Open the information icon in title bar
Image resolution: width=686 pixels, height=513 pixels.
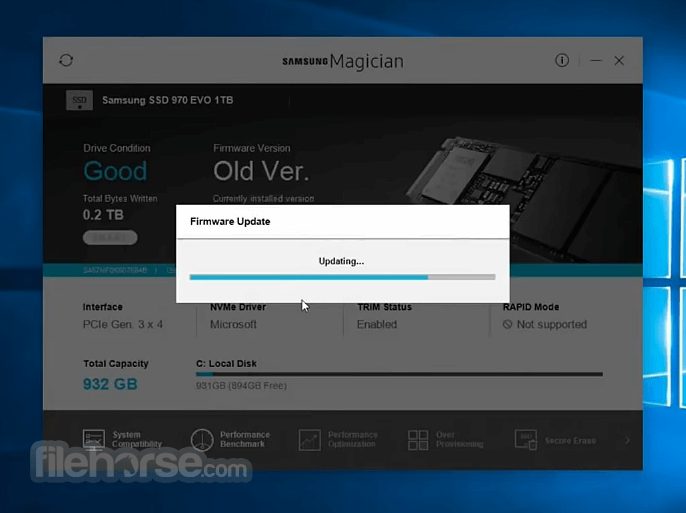tap(562, 60)
